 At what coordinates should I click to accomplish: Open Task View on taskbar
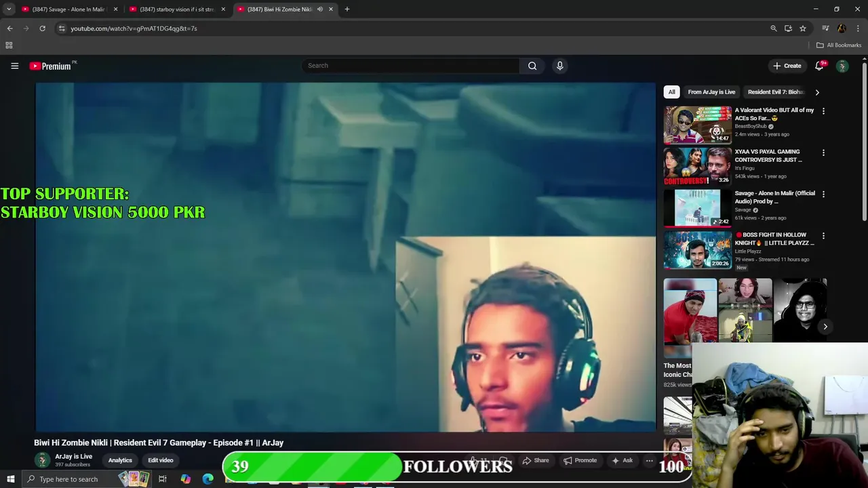(163, 479)
